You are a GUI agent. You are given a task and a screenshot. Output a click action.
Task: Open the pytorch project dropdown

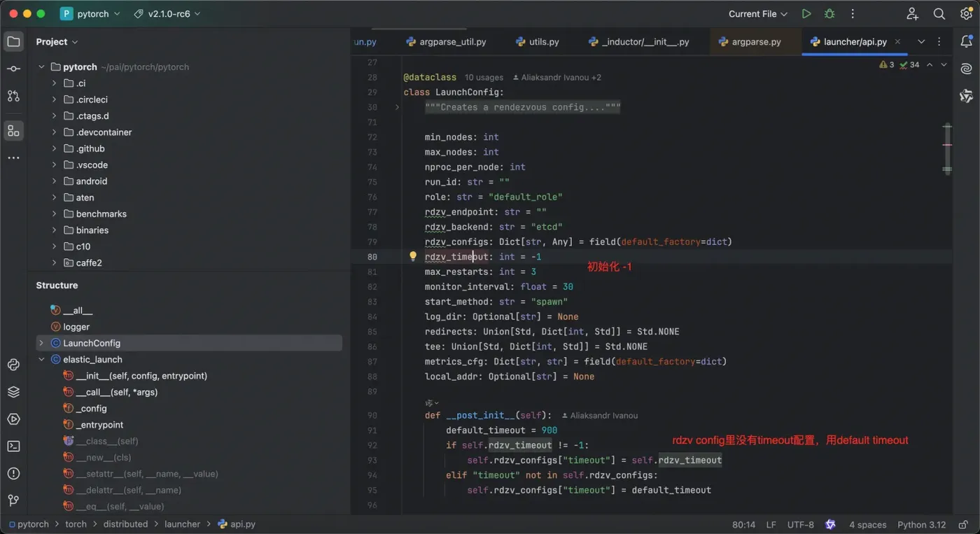(x=90, y=14)
